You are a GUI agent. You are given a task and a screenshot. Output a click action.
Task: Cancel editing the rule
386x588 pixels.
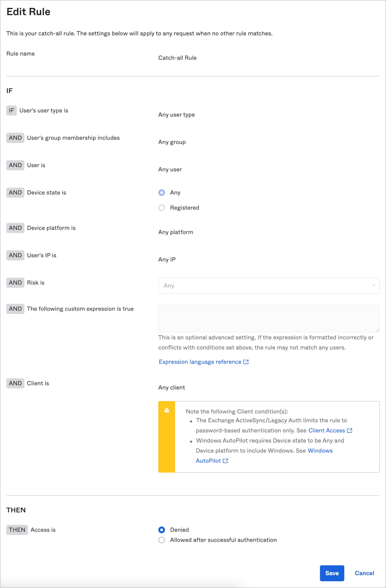364,573
